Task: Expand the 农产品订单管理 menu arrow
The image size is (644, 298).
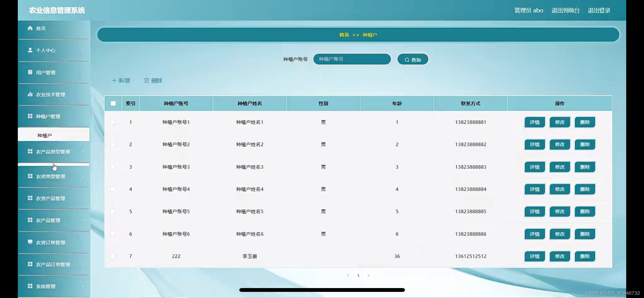Action: 83,264
